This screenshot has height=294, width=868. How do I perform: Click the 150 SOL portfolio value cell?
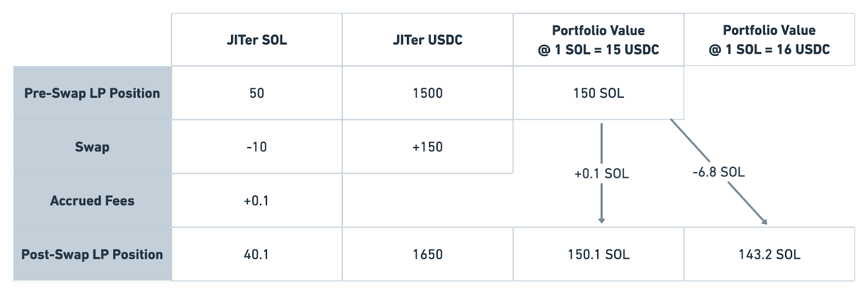pos(598,93)
